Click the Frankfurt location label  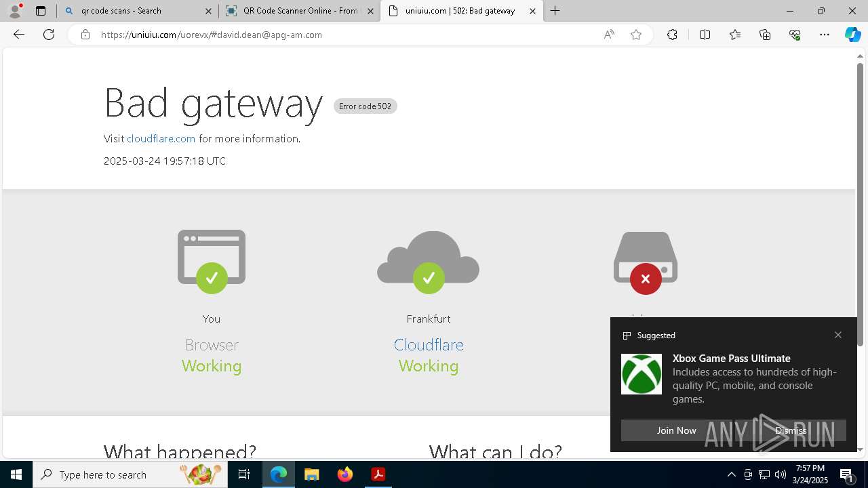[x=429, y=319]
